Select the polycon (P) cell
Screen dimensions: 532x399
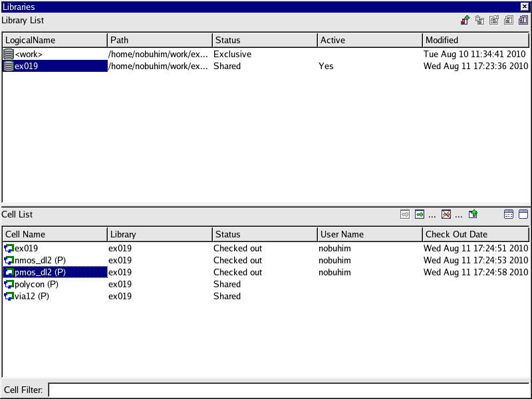(37, 285)
